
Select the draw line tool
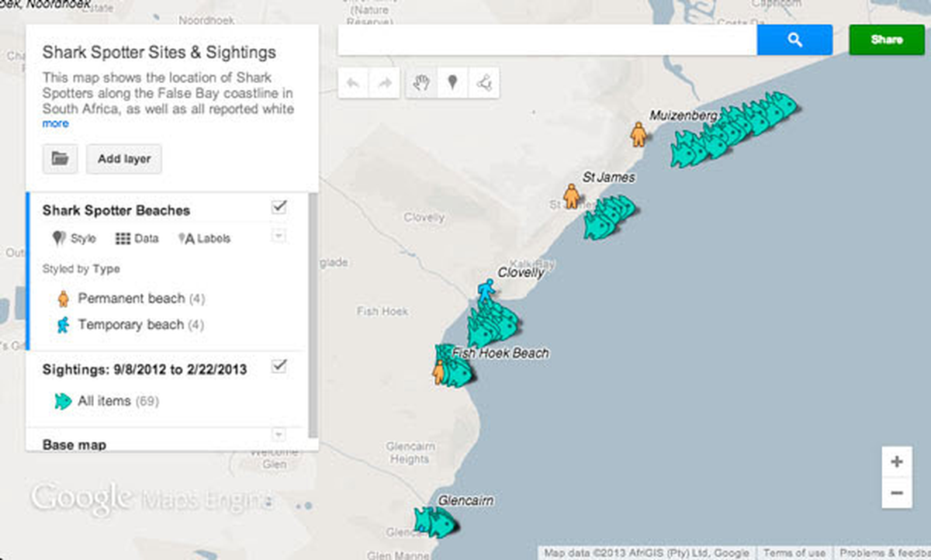[x=483, y=83]
